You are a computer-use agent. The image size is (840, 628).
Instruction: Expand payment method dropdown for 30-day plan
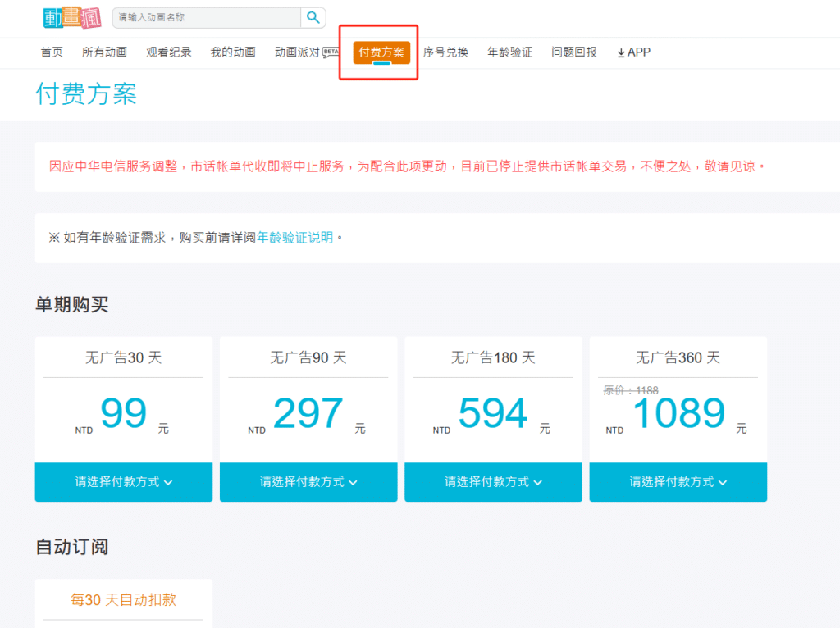[x=124, y=482]
